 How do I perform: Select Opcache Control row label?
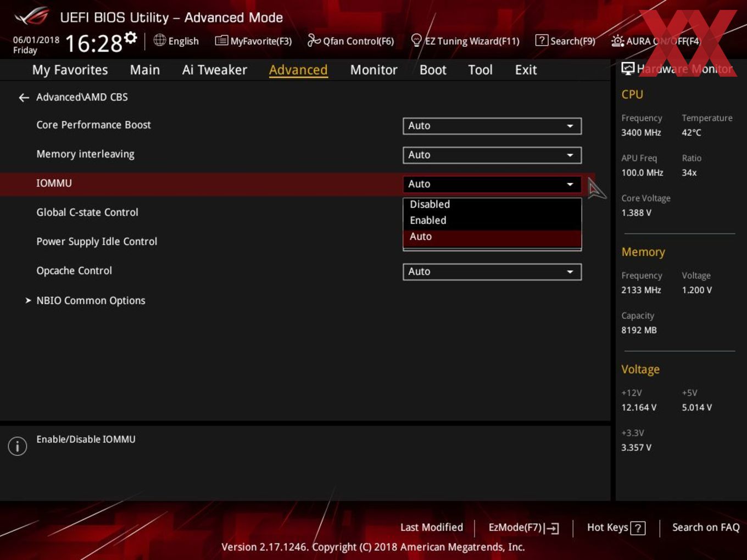click(74, 271)
